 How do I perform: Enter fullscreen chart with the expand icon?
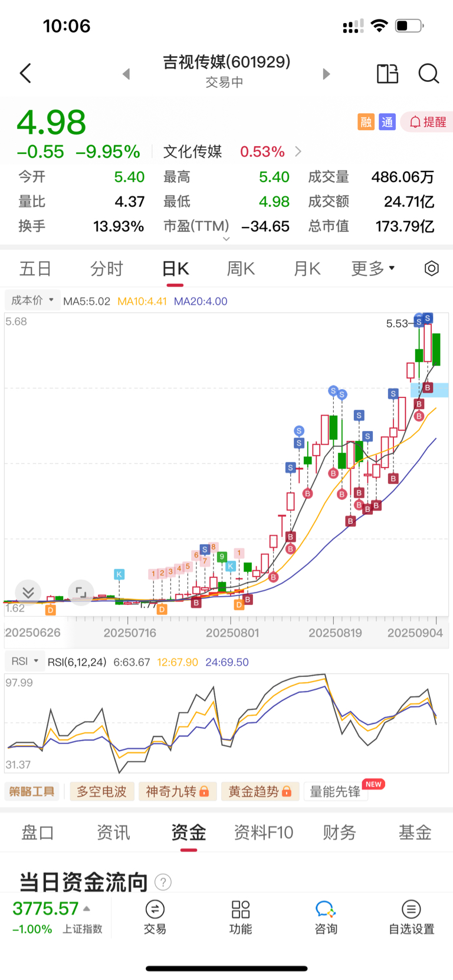click(x=81, y=592)
